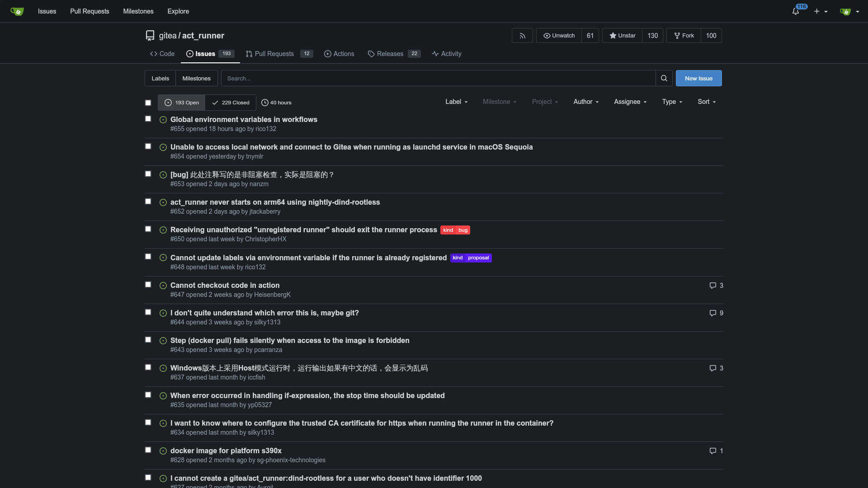Click the RSS feed icon button

[522, 36]
